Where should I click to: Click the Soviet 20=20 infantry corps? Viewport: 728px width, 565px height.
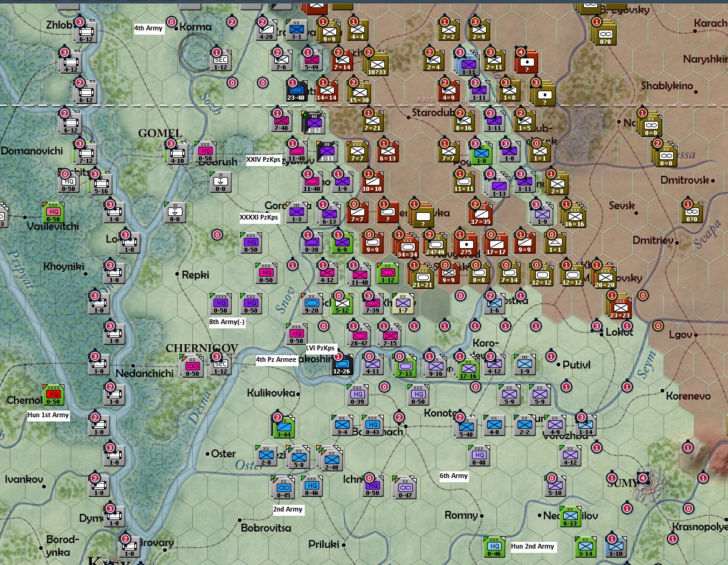[x=605, y=278]
